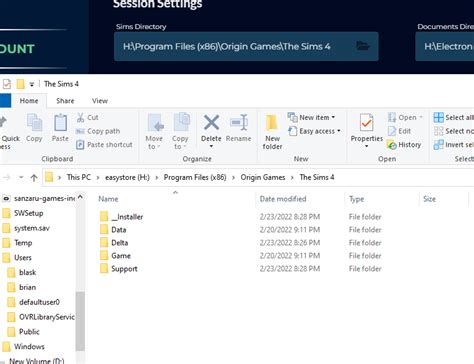Select the Game folder
474x364 pixels.
click(x=121, y=256)
